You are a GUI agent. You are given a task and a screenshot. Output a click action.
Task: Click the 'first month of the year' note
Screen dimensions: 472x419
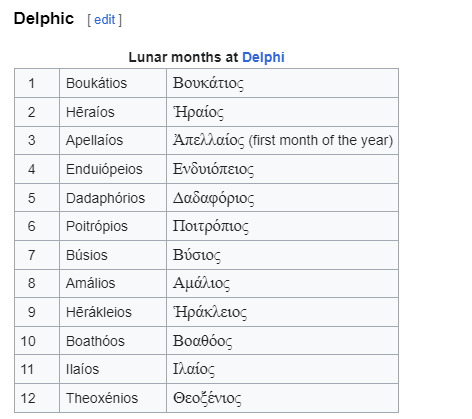[321, 140]
